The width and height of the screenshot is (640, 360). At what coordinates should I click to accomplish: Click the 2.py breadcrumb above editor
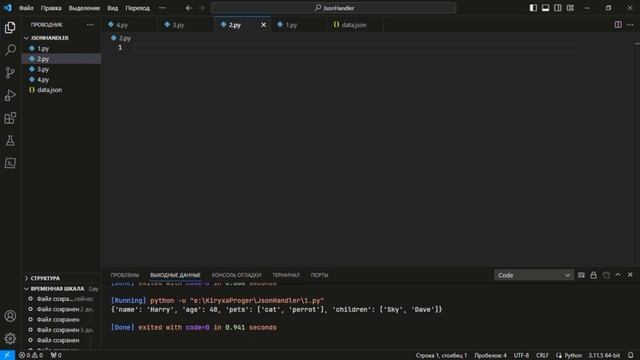pyautogui.click(x=121, y=38)
